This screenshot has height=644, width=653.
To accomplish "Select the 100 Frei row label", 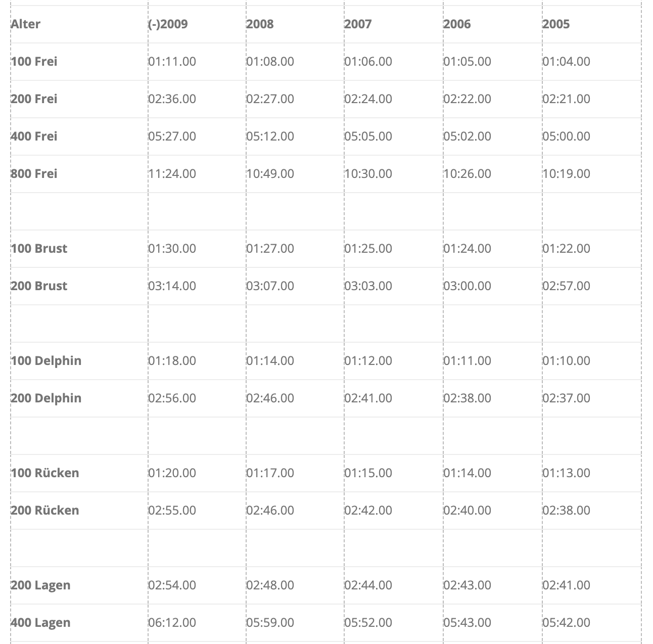I will [34, 62].
